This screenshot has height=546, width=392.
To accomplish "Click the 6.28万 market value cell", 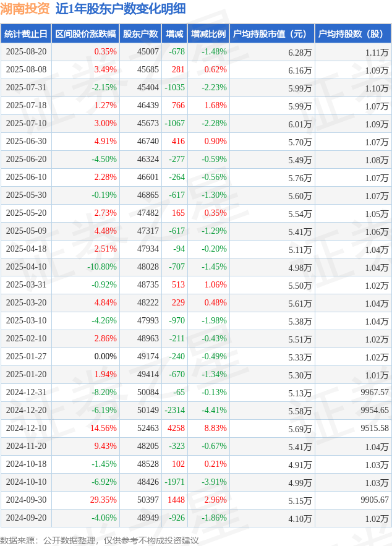I will (x=300, y=52).
